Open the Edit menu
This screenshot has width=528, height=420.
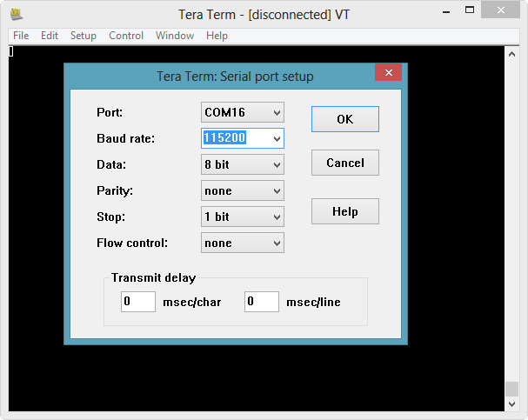50,36
